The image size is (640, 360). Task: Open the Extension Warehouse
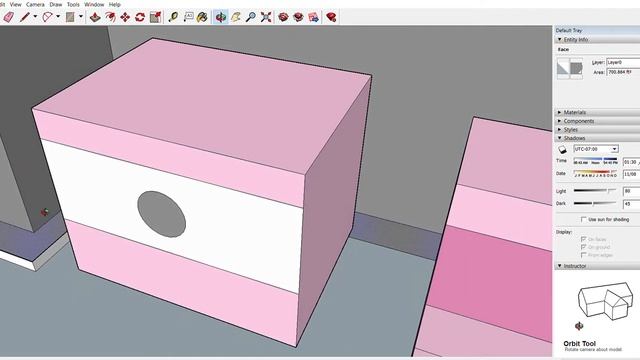[x=298, y=17]
